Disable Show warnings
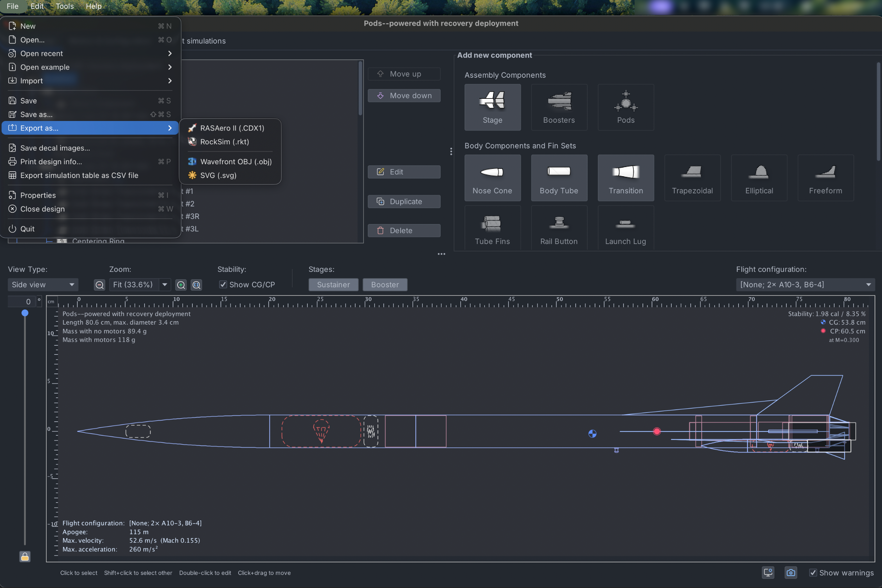882x588 pixels. 813,573
